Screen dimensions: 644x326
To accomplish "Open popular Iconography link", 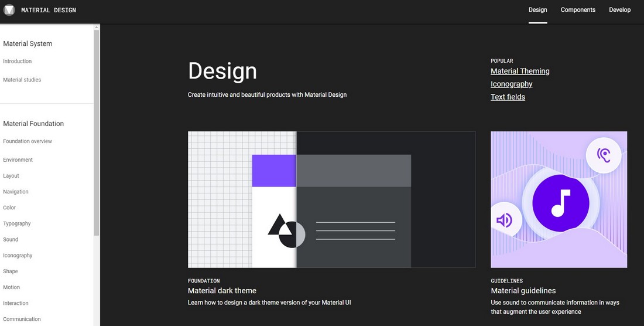I will 511,84.
